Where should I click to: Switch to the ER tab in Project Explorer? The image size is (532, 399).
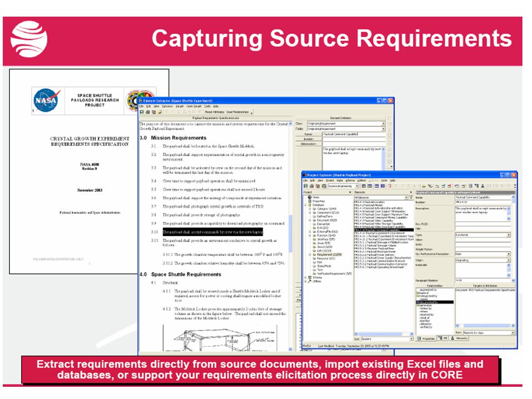click(x=443, y=339)
